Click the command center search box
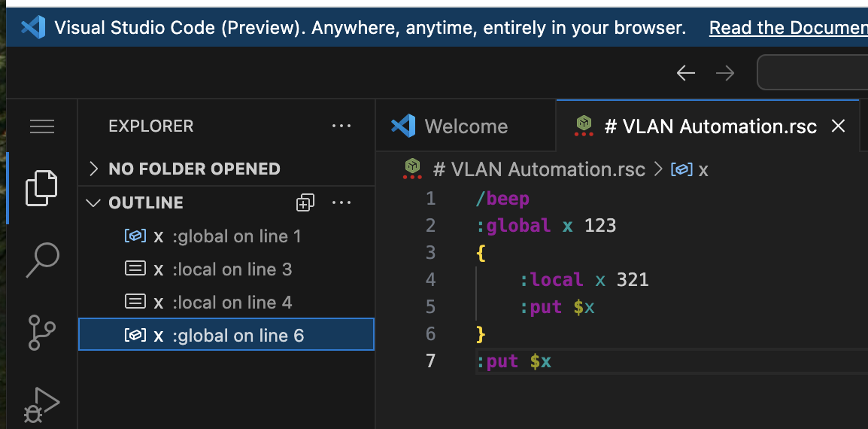This screenshot has width=868, height=429. (x=812, y=72)
